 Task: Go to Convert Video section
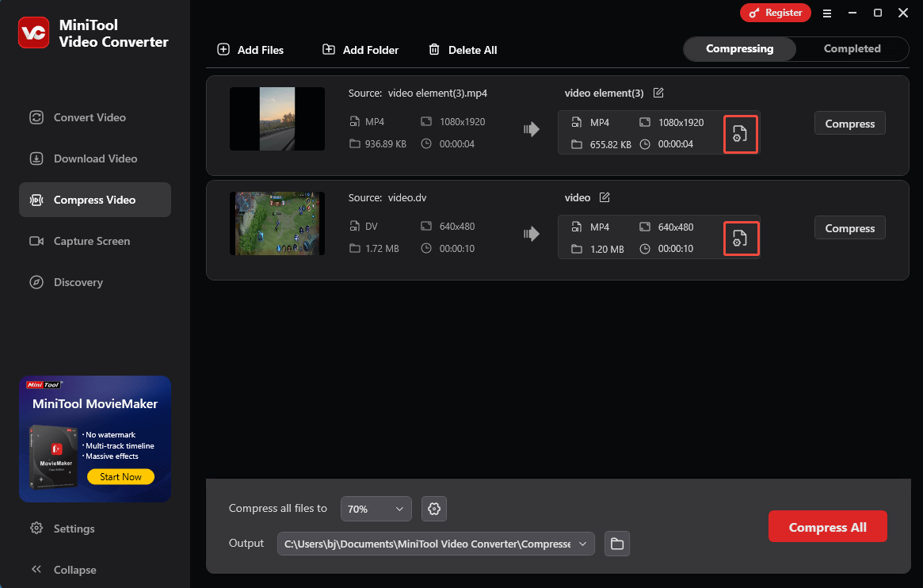coord(90,117)
